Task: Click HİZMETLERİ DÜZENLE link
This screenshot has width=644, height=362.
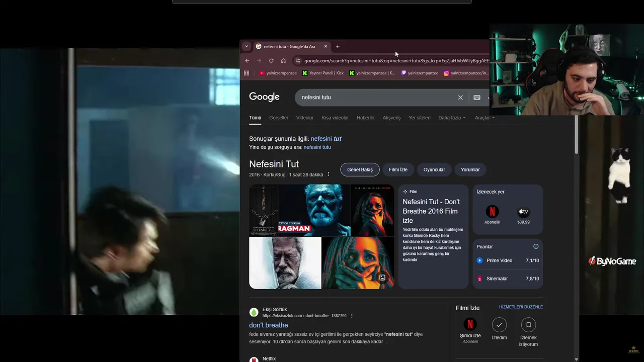Action: (x=521, y=307)
